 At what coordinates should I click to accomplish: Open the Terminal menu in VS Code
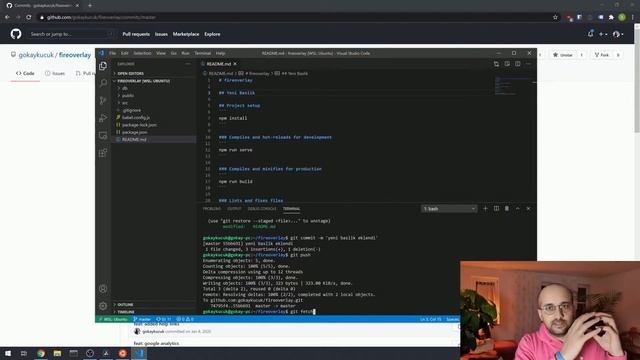(x=202, y=53)
